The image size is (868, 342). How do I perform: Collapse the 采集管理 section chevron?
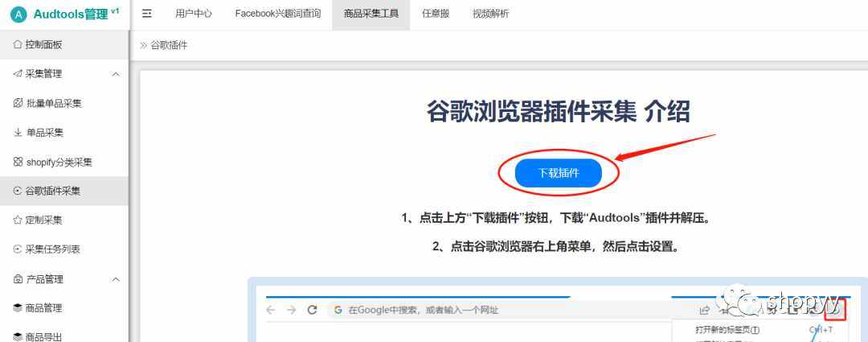coord(116,74)
